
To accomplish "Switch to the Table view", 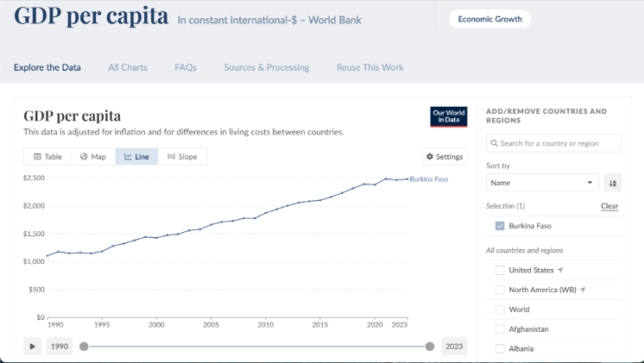I will tap(47, 157).
